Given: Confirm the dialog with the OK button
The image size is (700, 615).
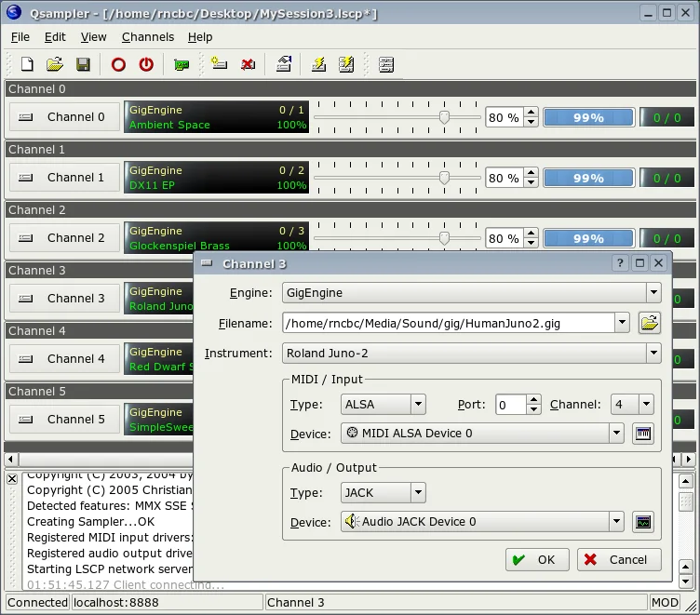Looking at the screenshot, I should pyautogui.click(x=537, y=560).
